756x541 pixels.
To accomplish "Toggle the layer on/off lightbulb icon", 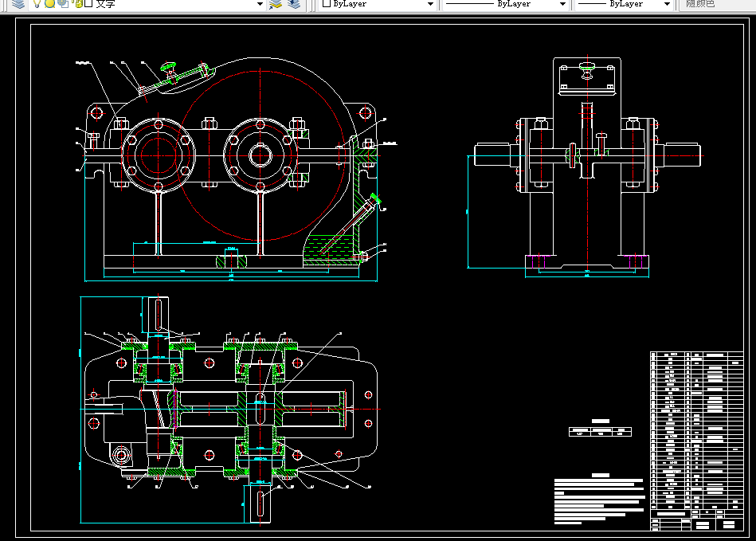I will 37,4.
